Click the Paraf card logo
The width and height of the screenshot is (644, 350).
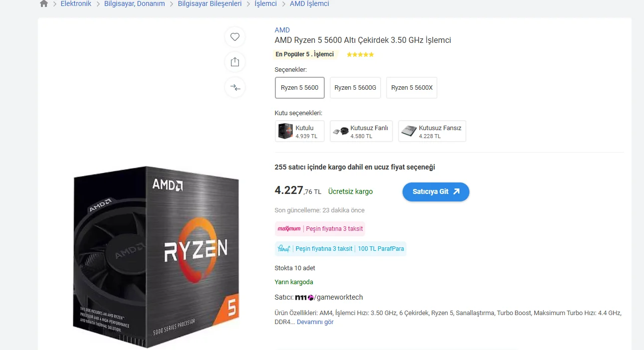(283, 248)
